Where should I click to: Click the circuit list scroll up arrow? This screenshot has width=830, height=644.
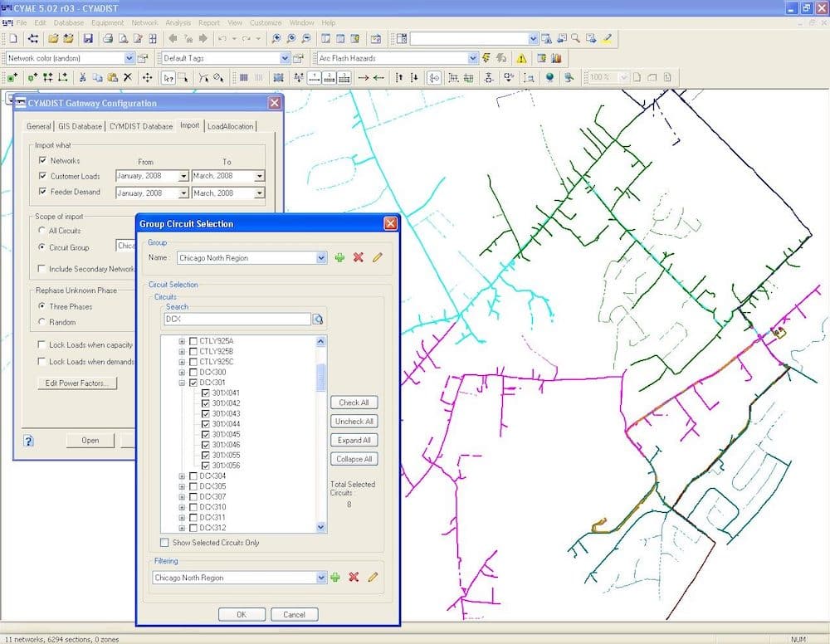tap(320, 342)
